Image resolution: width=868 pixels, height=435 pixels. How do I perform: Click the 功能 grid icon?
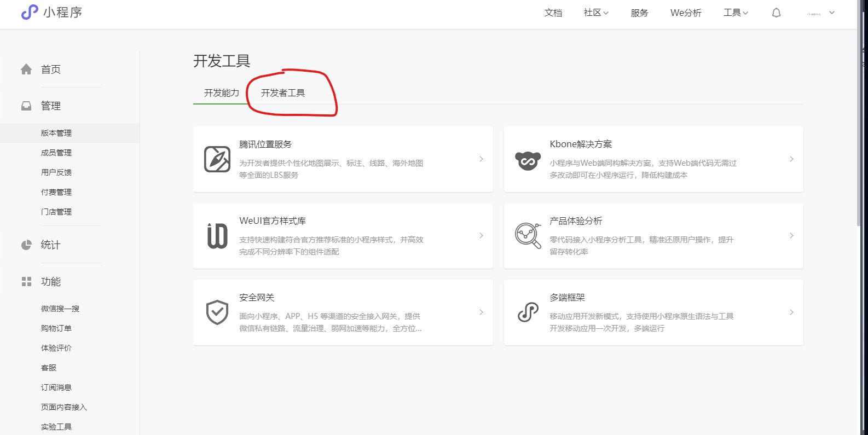[x=26, y=281]
